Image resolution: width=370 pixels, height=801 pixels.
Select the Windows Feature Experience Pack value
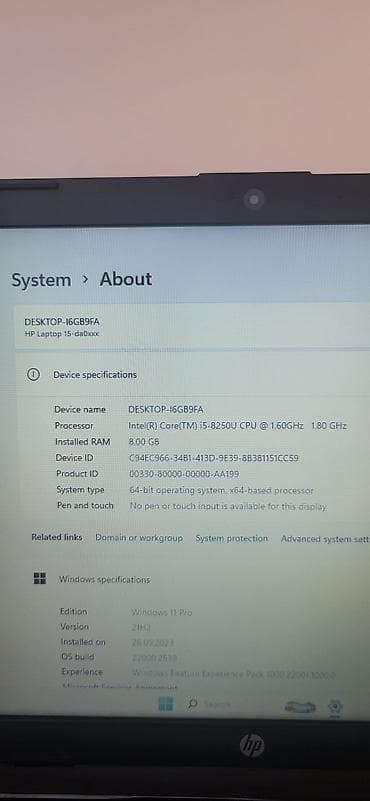tap(234, 674)
